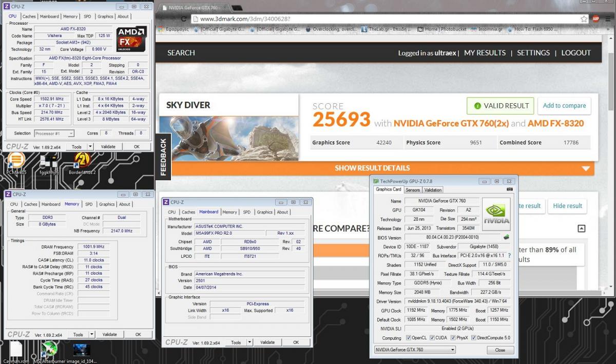The height and width of the screenshot is (364, 616).
Task: Click the collapse arrow icon near compare section
Action: [x=581, y=228]
